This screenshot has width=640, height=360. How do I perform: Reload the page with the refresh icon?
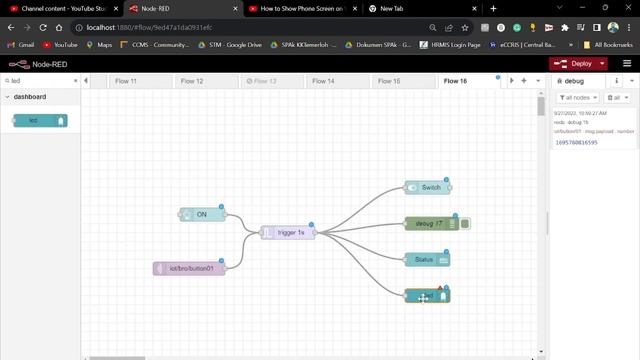[x=43, y=27]
